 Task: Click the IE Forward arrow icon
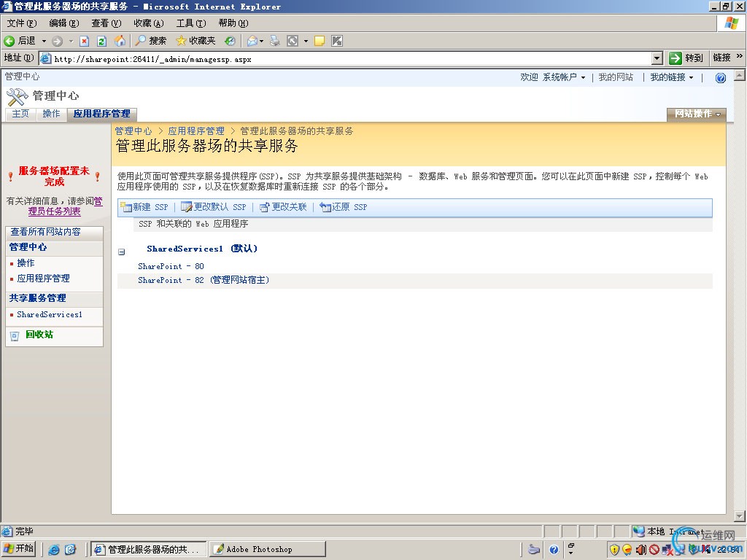pos(57,41)
